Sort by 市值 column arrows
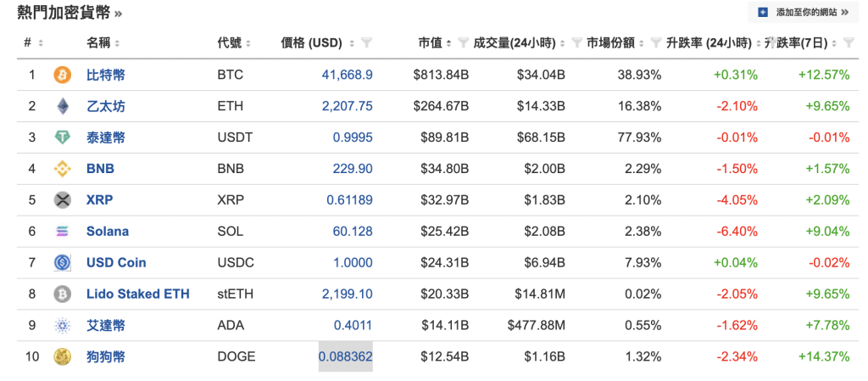The height and width of the screenshot is (381, 868). point(449,43)
